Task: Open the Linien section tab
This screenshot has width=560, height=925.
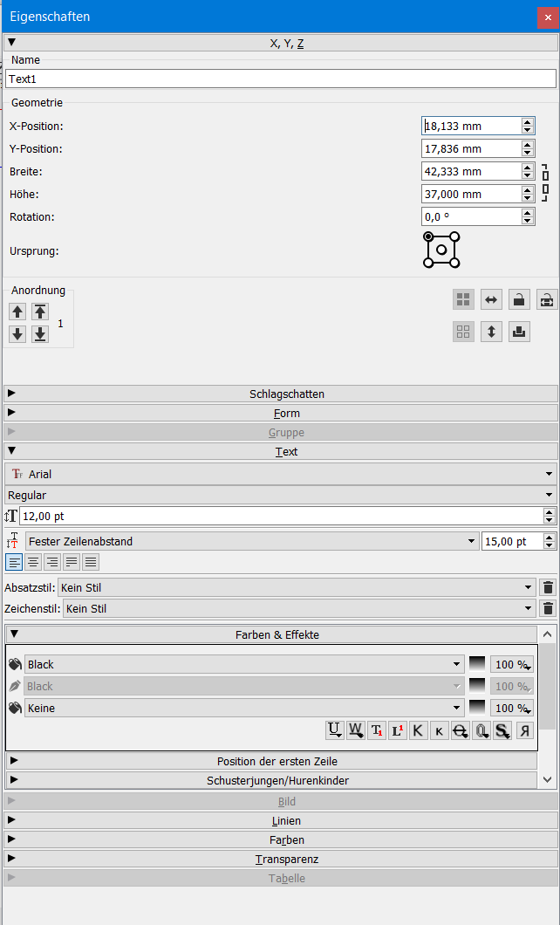Action: pos(280,820)
